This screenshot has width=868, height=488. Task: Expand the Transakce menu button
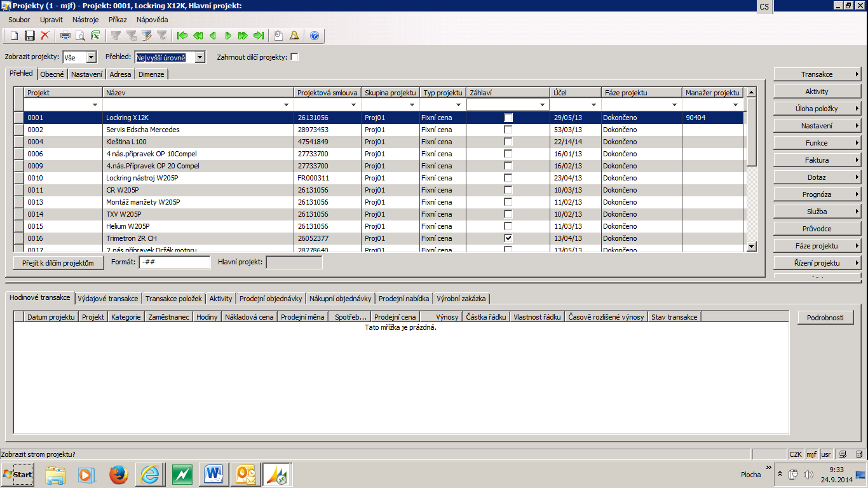point(817,74)
